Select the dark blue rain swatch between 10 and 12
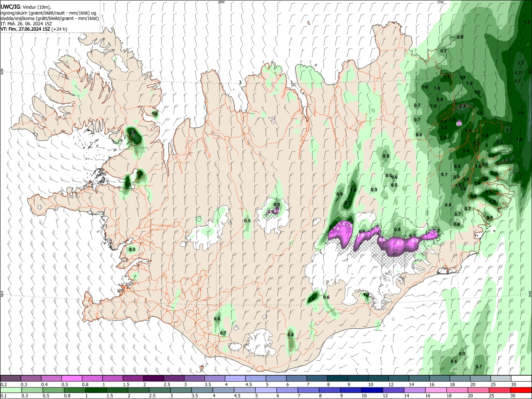Viewport: 532px width, 399px height. click(371, 390)
